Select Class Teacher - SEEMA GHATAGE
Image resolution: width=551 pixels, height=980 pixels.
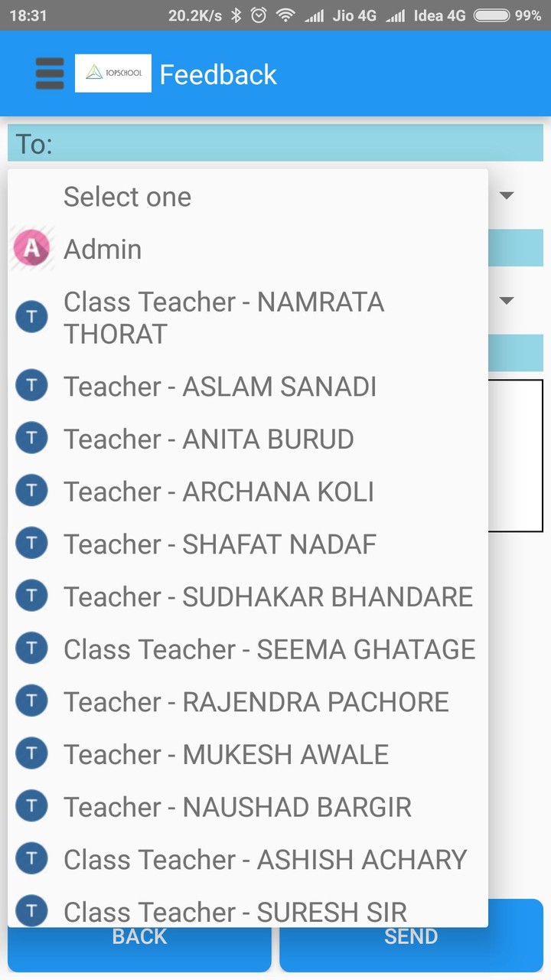[269, 649]
